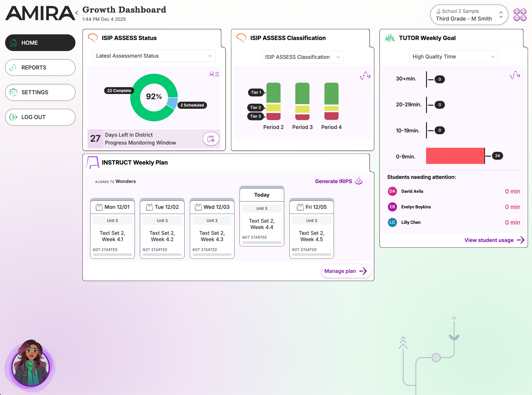This screenshot has width=532, height=395.
Task: Click the four-circle apps grid icon
Action: pos(520,15)
